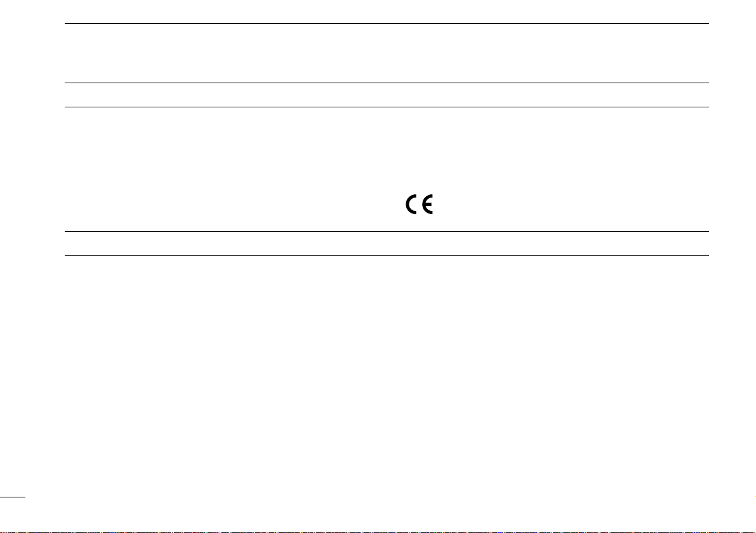
Task: Click narrow band between second and third rules
Action: point(387,95)
